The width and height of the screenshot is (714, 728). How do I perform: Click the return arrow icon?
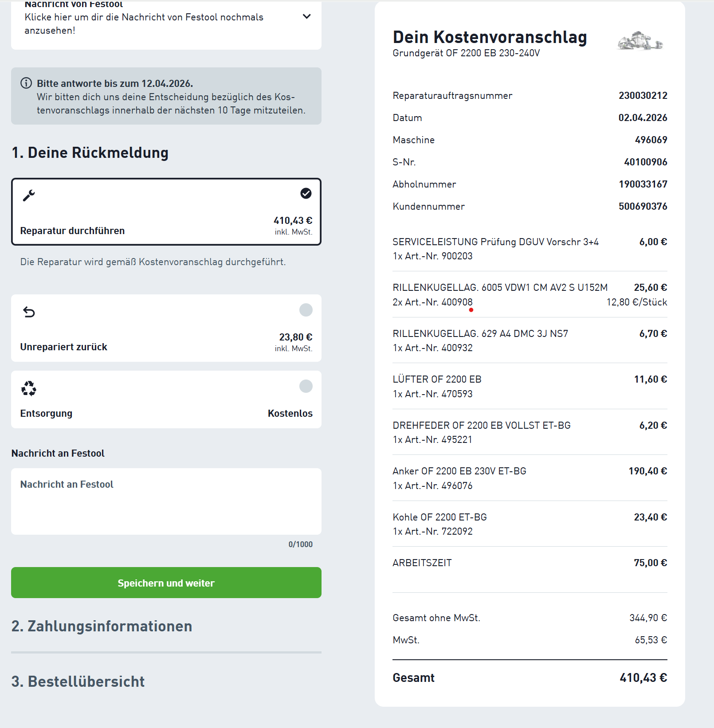29,312
